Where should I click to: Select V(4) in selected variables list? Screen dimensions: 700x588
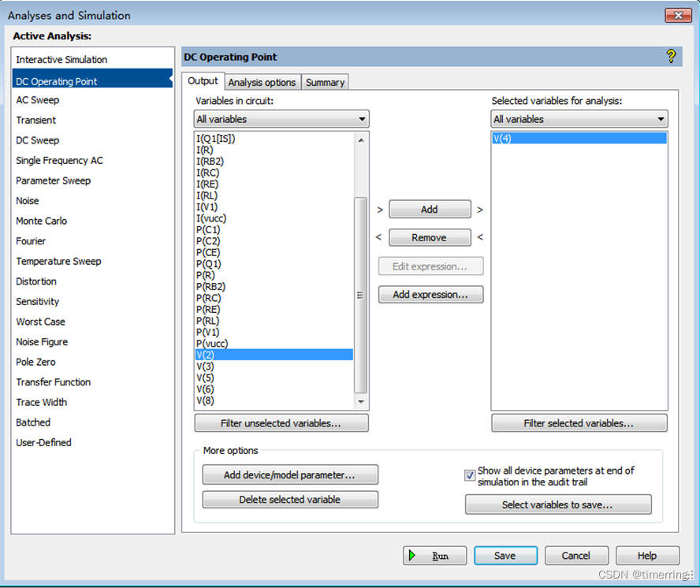pyautogui.click(x=579, y=139)
